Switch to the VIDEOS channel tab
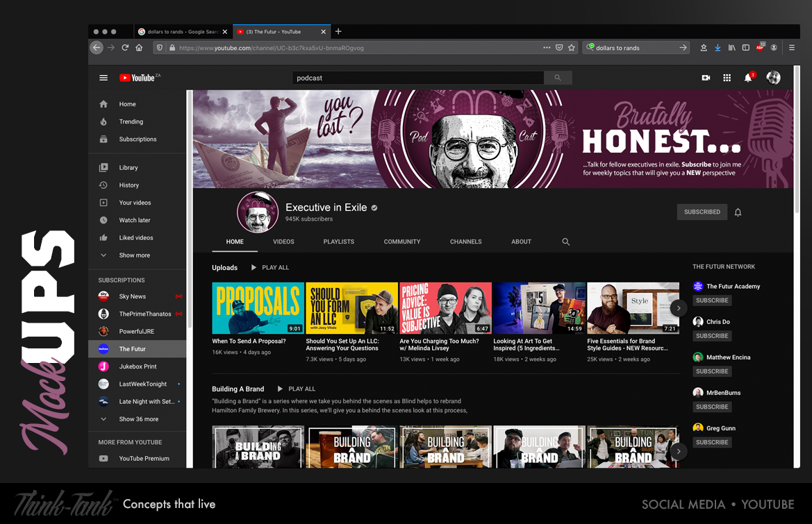812x524 pixels. (283, 242)
